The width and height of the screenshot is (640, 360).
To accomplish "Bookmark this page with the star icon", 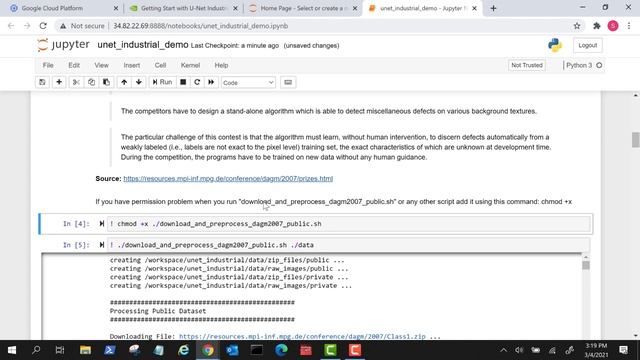I will [577, 26].
